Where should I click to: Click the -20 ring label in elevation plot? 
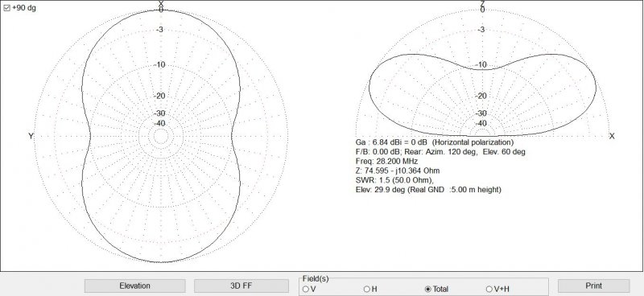[x=481, y=96]
